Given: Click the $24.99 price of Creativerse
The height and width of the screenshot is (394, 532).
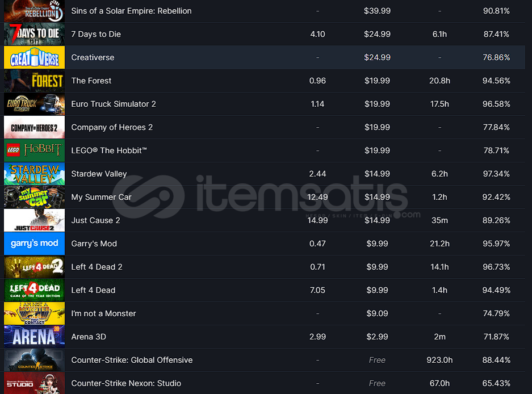Looking at the screenshot, I should coord(378,57).
